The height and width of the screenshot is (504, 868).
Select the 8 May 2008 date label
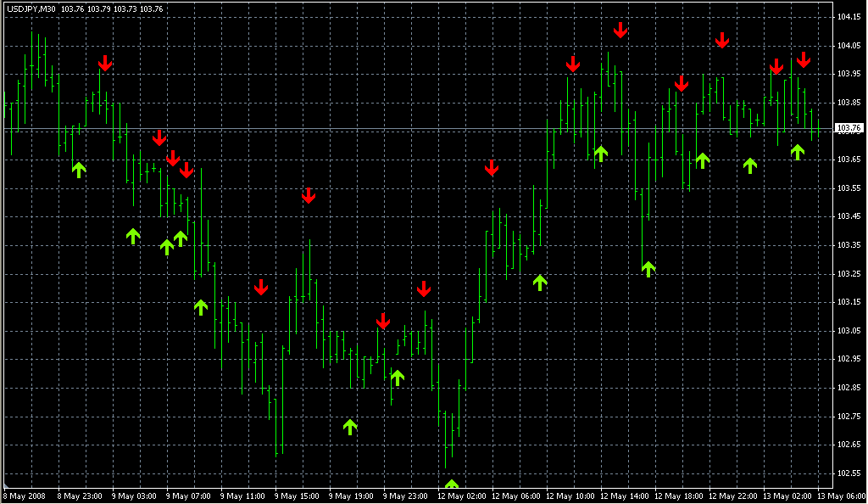[x=24, y=496]
